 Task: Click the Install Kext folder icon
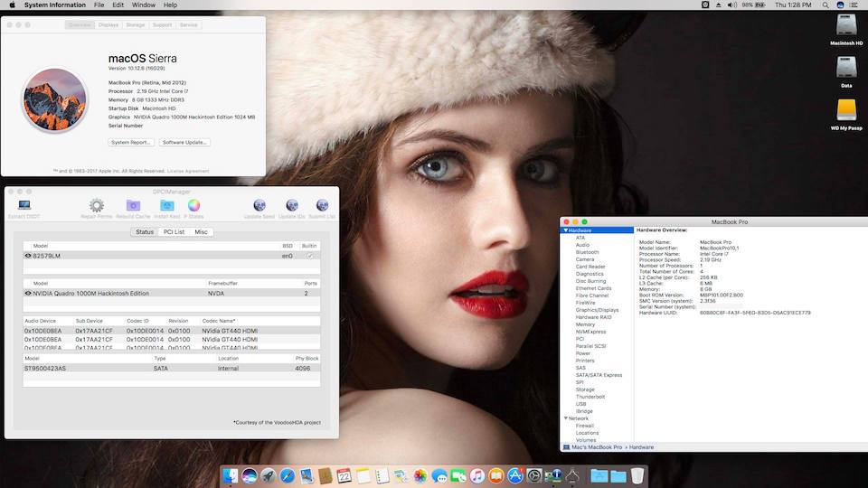(166, 206)
